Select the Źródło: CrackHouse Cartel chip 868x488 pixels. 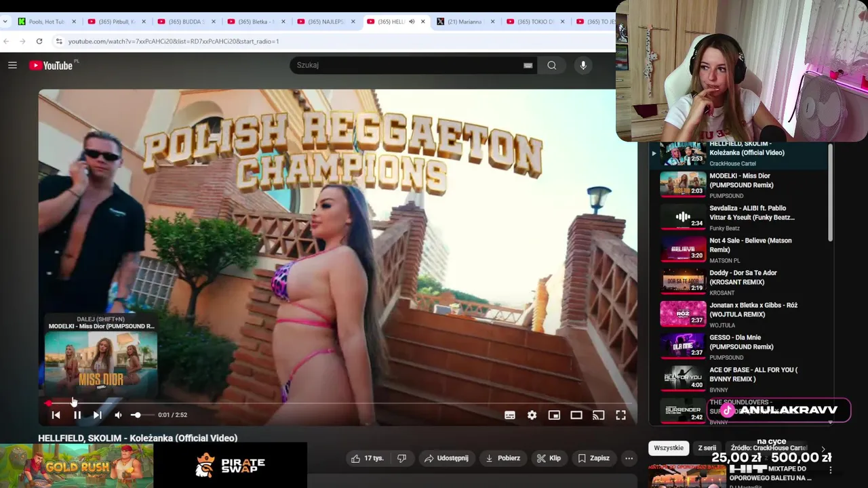tap(768, 448)
